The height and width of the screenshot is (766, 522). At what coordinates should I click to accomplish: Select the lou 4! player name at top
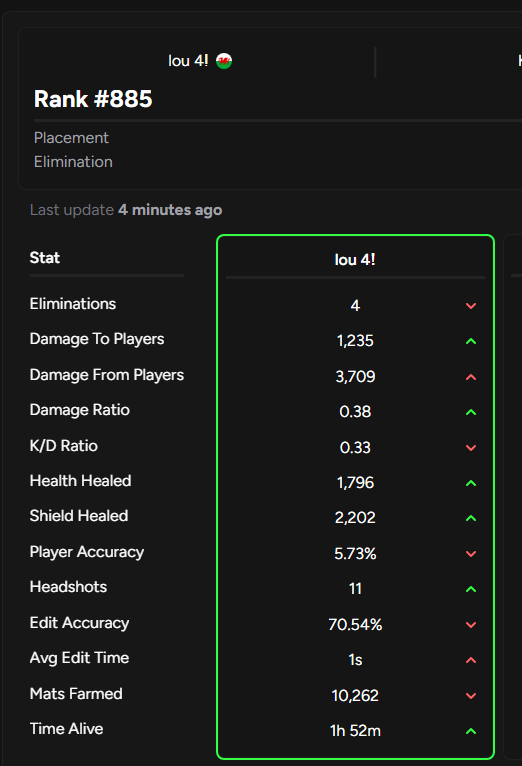(x=188, y=61)
